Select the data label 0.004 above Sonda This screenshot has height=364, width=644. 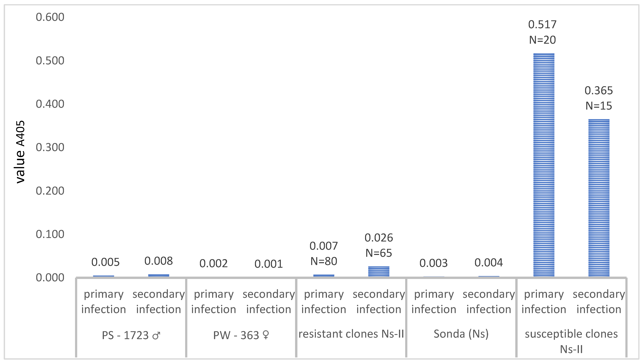489,263
